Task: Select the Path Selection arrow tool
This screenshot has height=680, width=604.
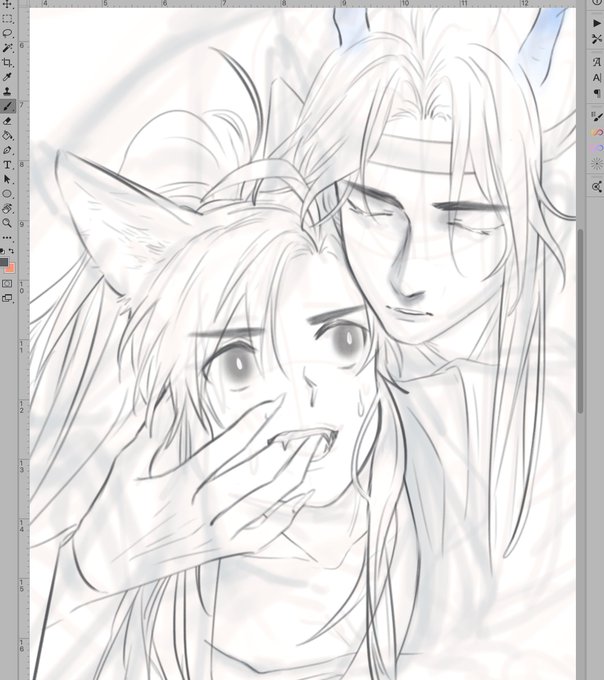Action: (x=7, y=180)
